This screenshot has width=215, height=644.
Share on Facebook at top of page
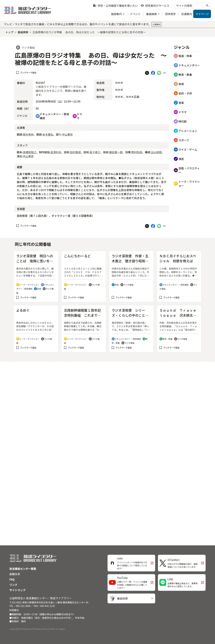153,73
